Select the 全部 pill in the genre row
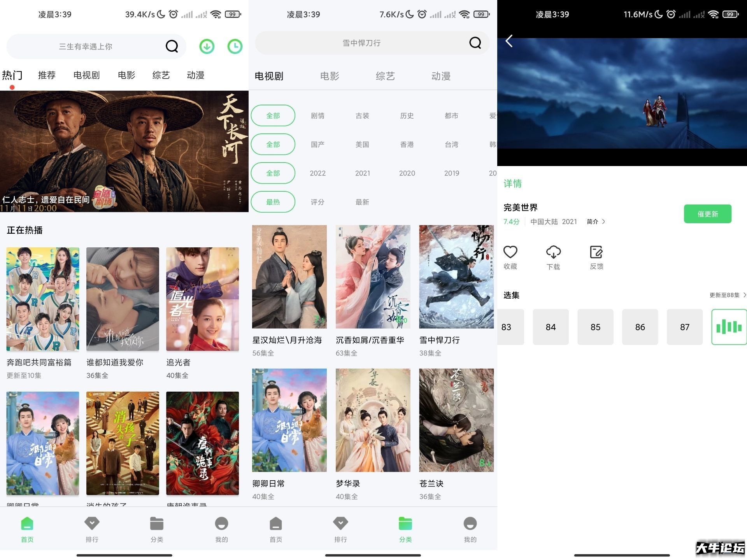The width and height of the screenshot is (747, 560). tap(273, 115)
